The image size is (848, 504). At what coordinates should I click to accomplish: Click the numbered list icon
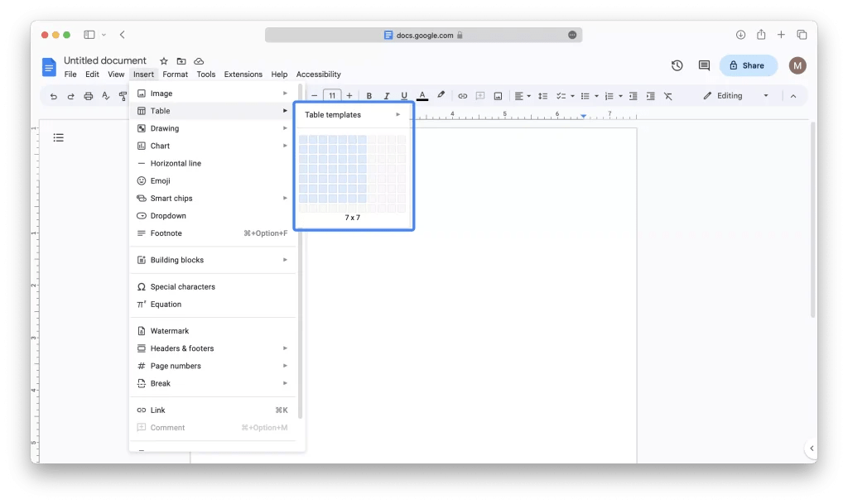609,96
